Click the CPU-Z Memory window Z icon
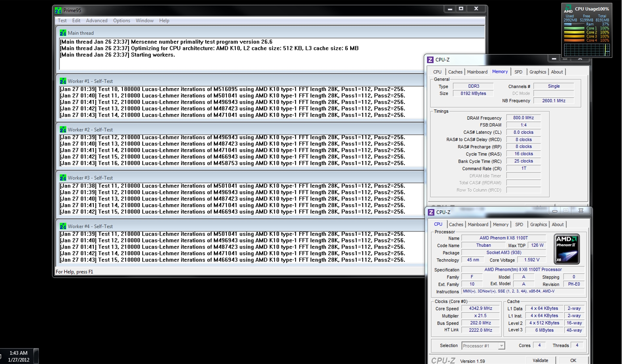The image size is (622, 364). pos(430,59)
